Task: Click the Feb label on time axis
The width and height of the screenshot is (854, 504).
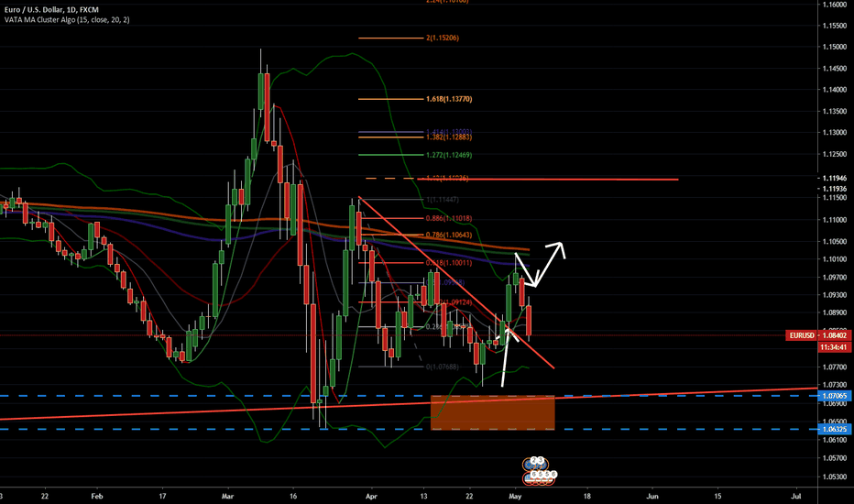Action: [97, 497]
